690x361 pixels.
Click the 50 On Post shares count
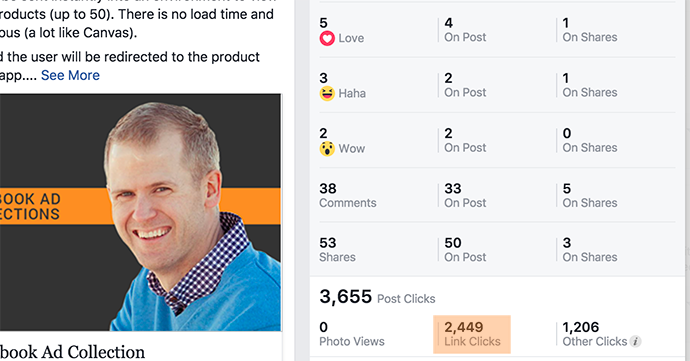coord(465,250)
